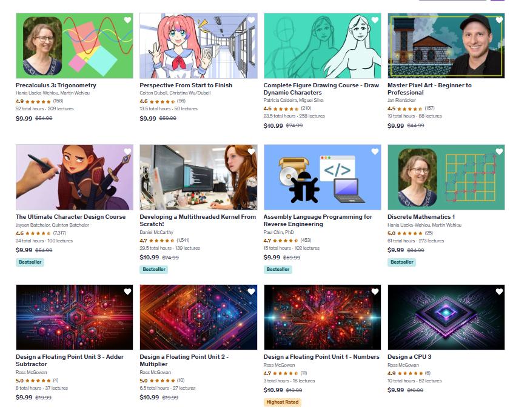Screen dimensions: 510x420
Task: Toggle wishlist heart on Perspective From Start to Finish
Action: click(x=252, y=20)
